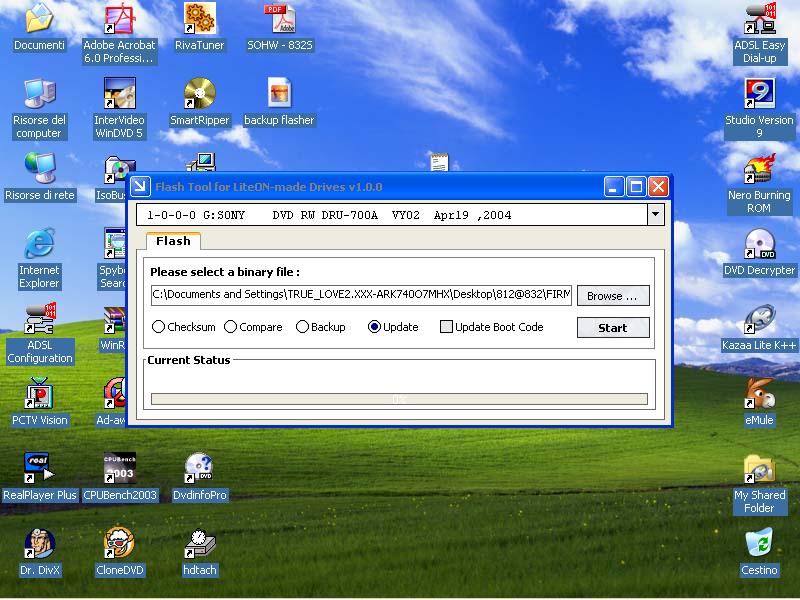Click the Browse ... button
800x600 pixels.
613,296
